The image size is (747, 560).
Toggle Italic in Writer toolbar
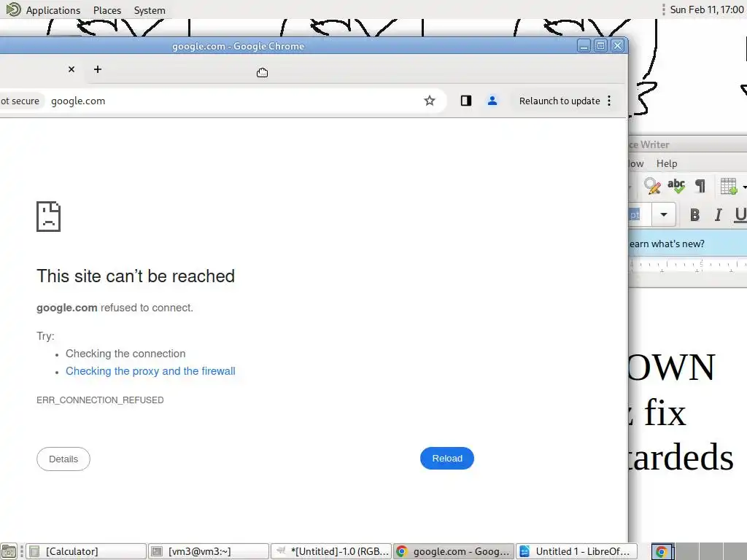coord(718,215)
